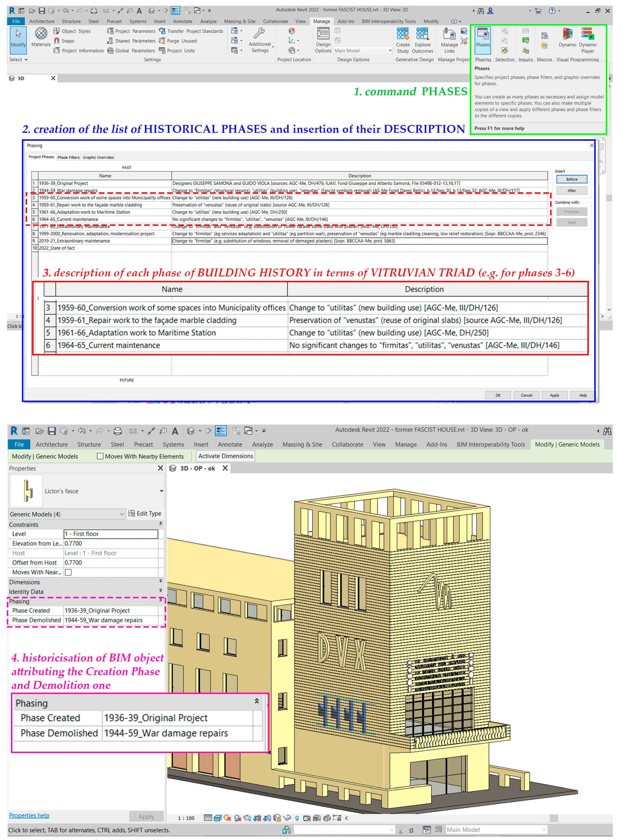Click Apply in the Phasing dialog
The height and width of the screenshot is (840, 622).
click(555, 395)
